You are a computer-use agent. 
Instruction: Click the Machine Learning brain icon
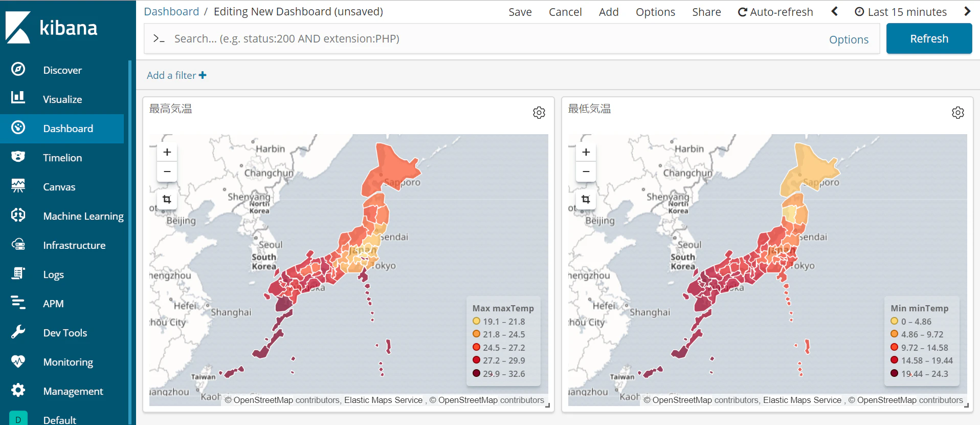18,215
